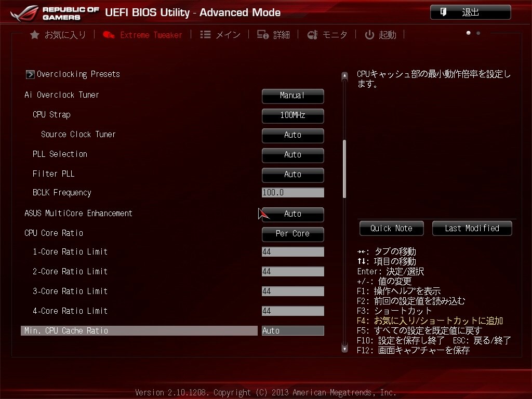
Task: Click the Extreme Tweaker red icon
Action: [x=109, y=35]
